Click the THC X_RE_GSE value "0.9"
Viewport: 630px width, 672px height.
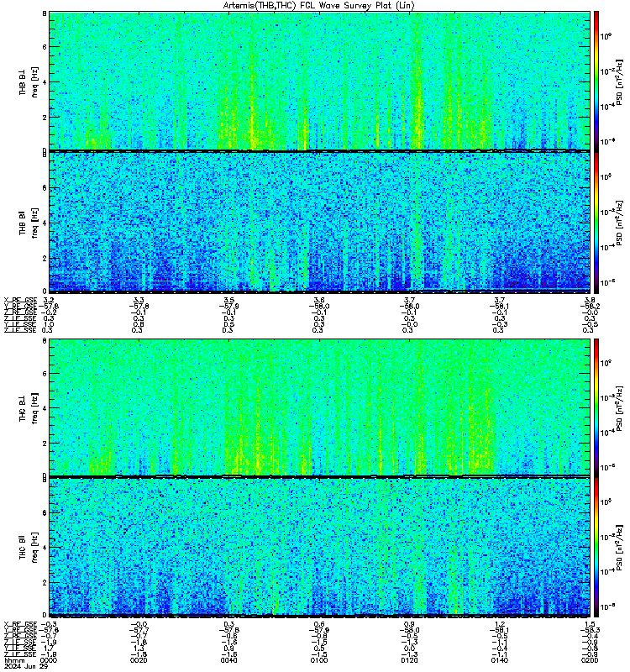410,624
